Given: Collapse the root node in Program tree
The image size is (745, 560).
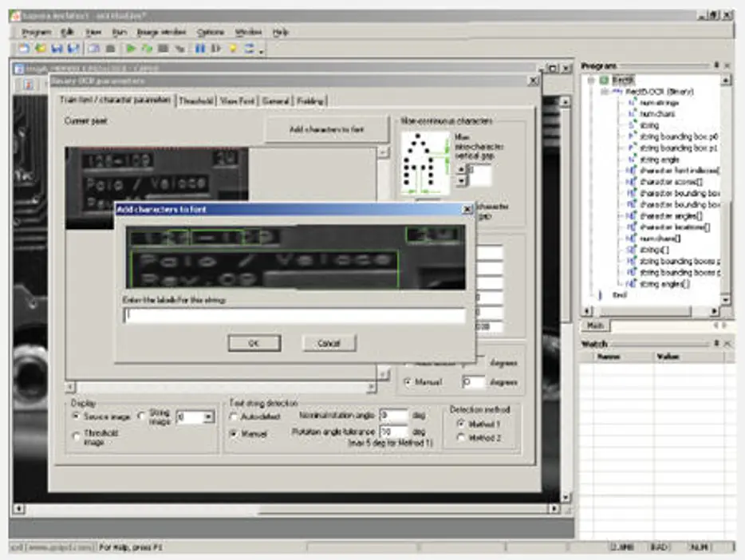Looking at the screenshot, I should click(x=591, y=81).
